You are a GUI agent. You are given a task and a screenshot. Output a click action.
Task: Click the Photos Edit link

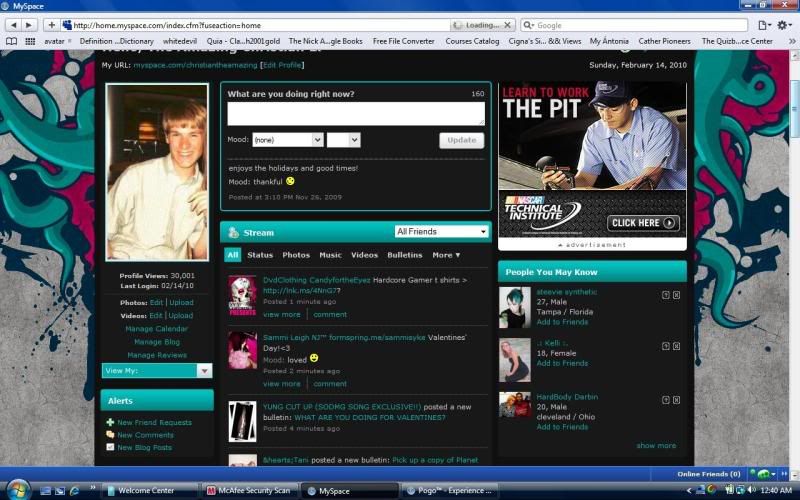point(156,303)
